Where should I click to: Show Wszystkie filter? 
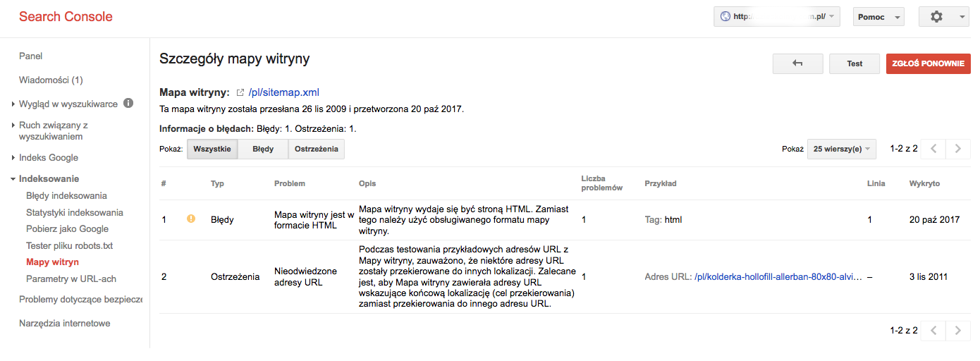[x=212, y=149]
